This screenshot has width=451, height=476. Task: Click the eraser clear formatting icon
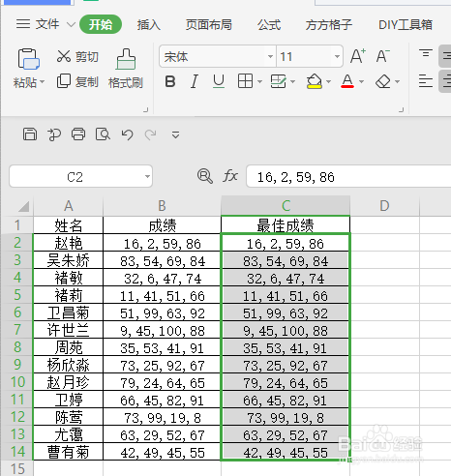(x=383, y=81)
